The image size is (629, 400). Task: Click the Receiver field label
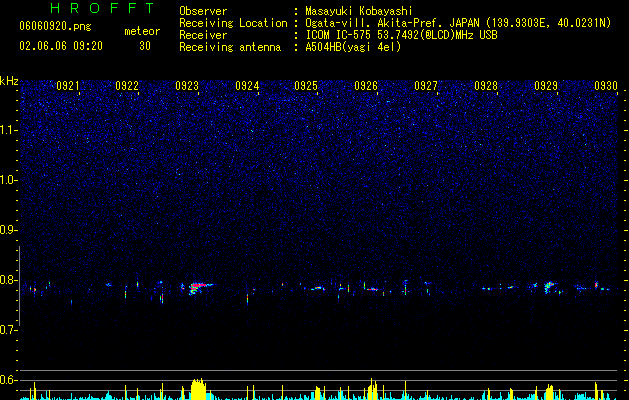203,35
